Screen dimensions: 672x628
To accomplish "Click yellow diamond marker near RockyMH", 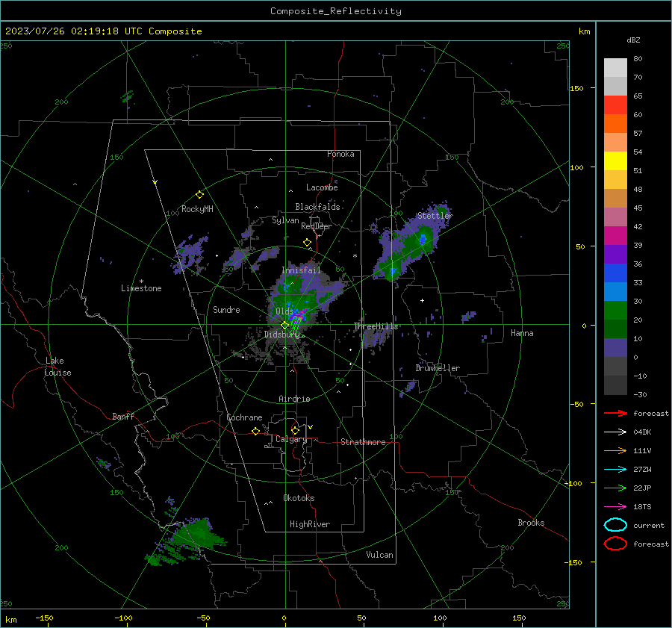I will 199,195.
